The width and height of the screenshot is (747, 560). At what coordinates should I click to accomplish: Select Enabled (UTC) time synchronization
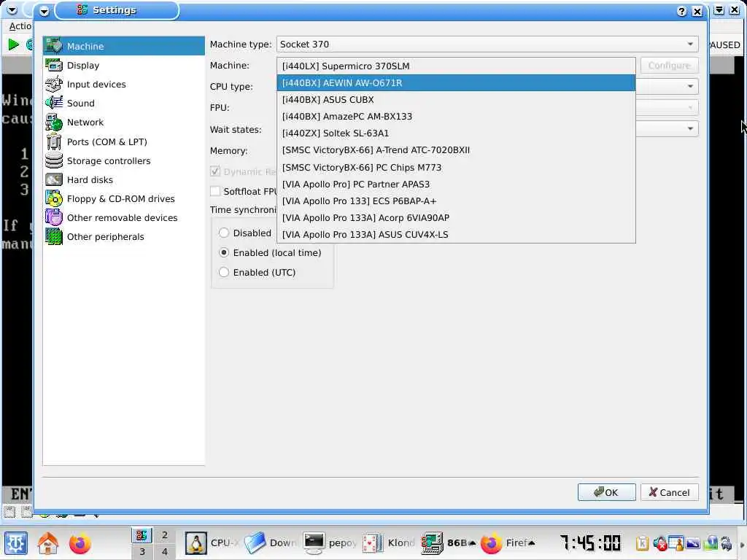258,273
